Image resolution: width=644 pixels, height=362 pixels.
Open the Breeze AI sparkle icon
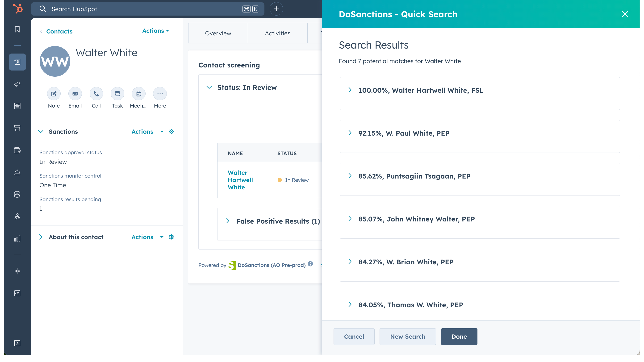point(17,271)
